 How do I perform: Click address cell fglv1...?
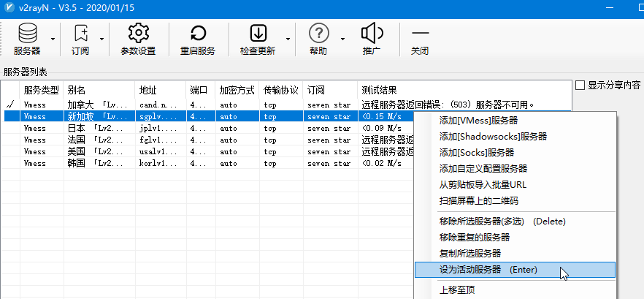[x=158, y=140]
